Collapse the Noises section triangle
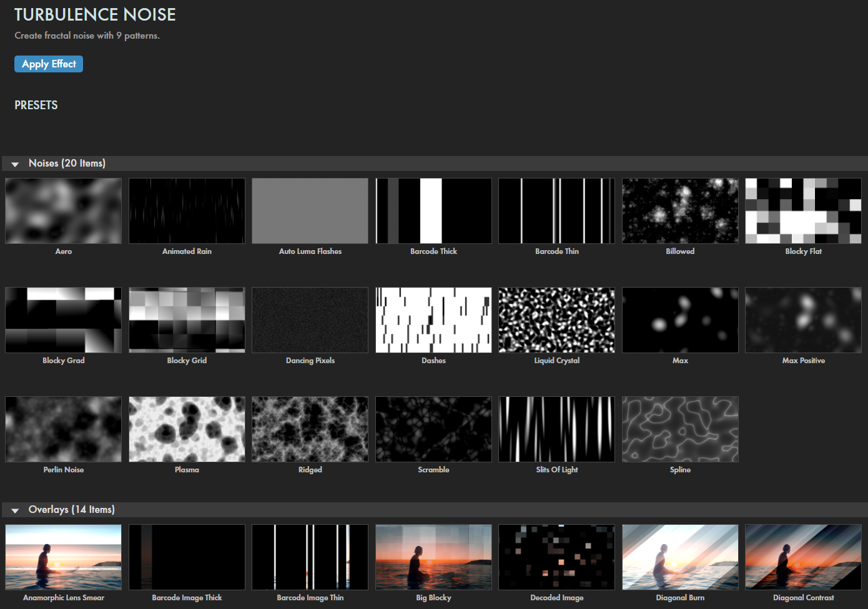868x609 pixels. point(15,164)
